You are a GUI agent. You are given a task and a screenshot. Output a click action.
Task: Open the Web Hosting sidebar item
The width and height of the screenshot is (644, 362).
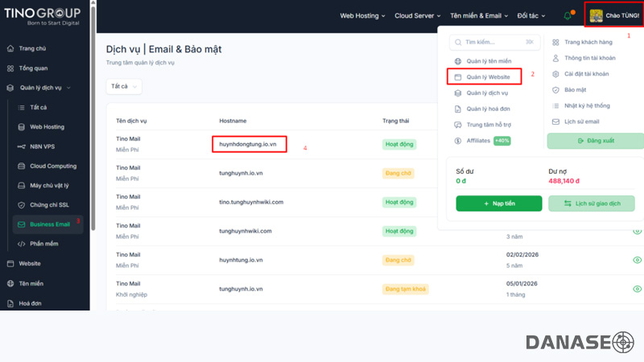pyautogui.click(x=46, y=126)
